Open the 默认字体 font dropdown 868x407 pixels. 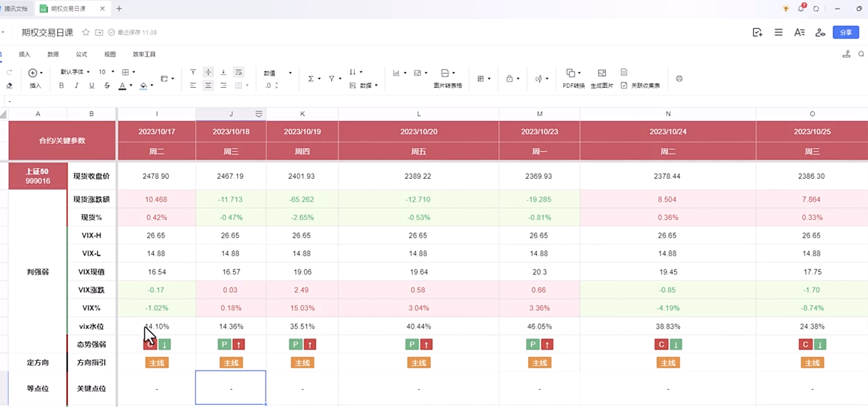75,72
